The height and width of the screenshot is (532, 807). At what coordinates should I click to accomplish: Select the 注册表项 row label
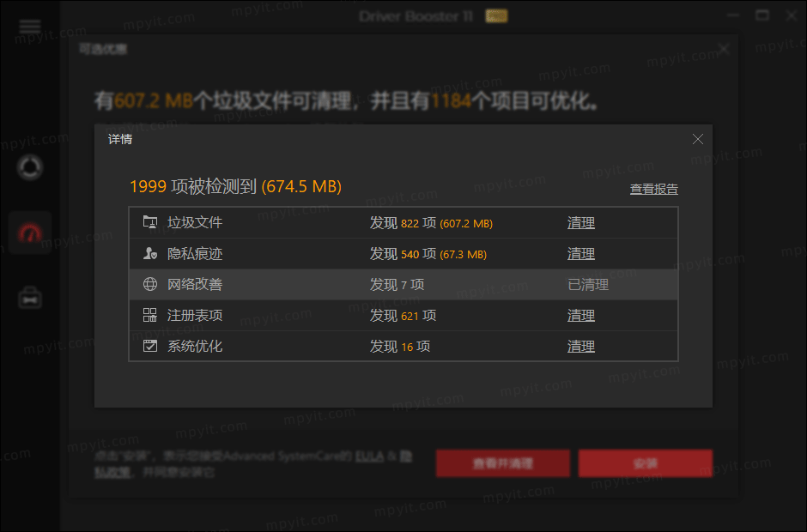(195, 315)
